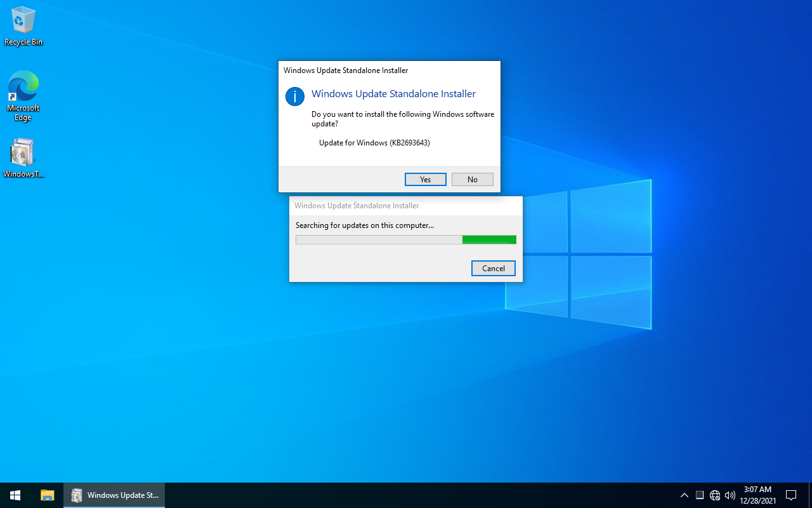Viewport: 812px width, 508px height.
Task: Open the clock showing 3:07 AM
Action: pos(757,495)
